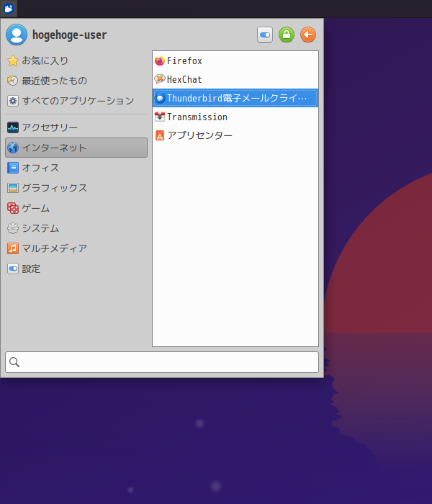
Task: Open the マルチメディア category
Action: coord(76,248)
